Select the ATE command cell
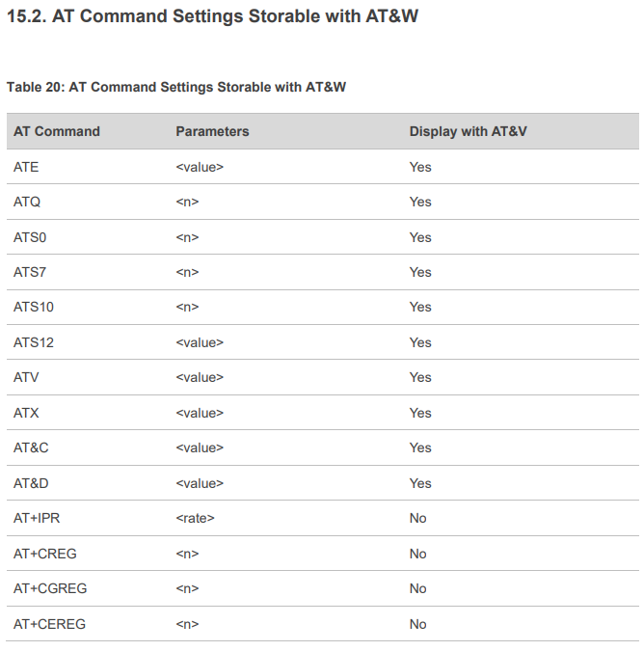Screen dimensions: 644x651 click(x=26, y=167)
